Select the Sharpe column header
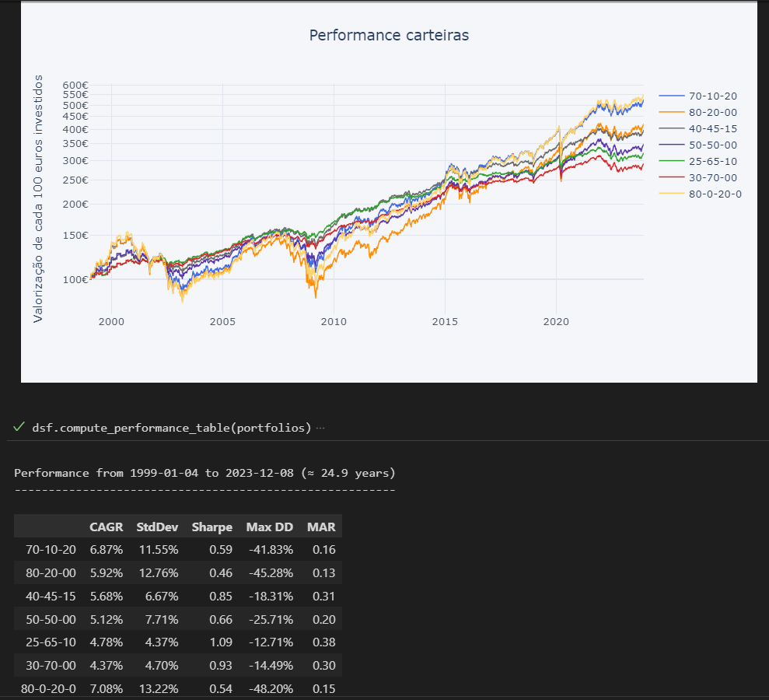769x700 pixels. click(x=211, y=527)
